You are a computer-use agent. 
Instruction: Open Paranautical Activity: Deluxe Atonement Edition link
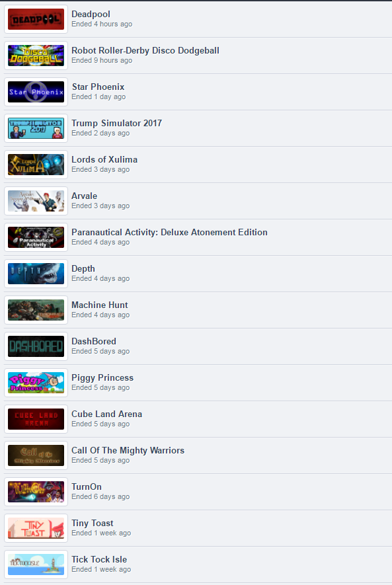[x=169, y=233]
